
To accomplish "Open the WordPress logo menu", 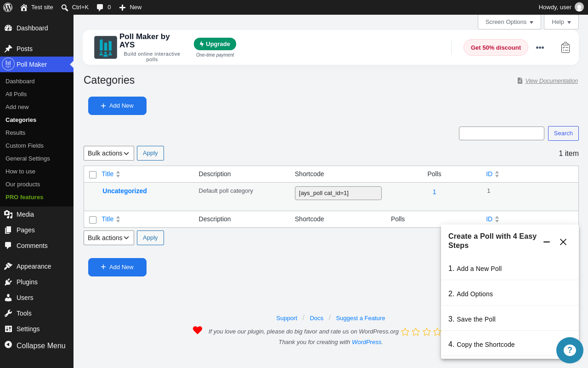I will (x=8, y=7).
